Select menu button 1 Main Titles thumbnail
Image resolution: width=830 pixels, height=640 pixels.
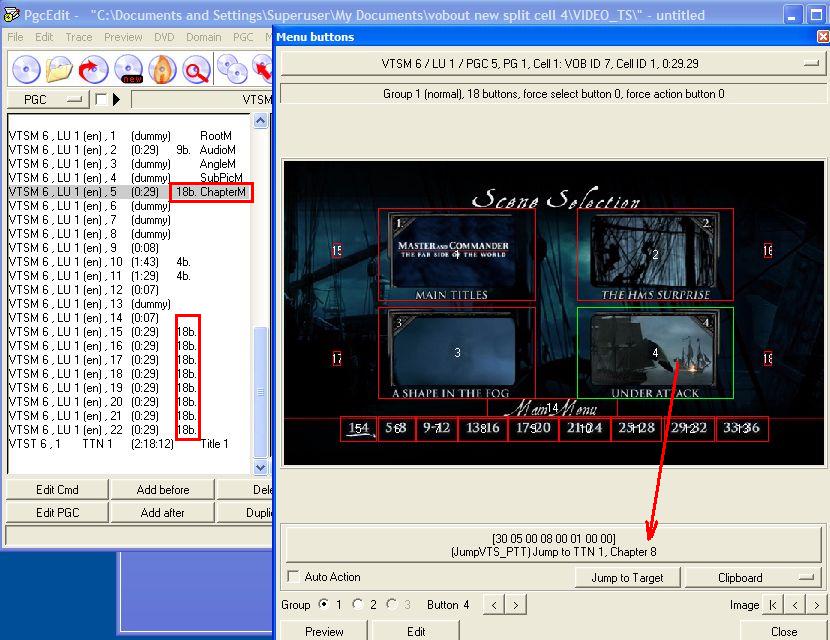tap(457, 255)
